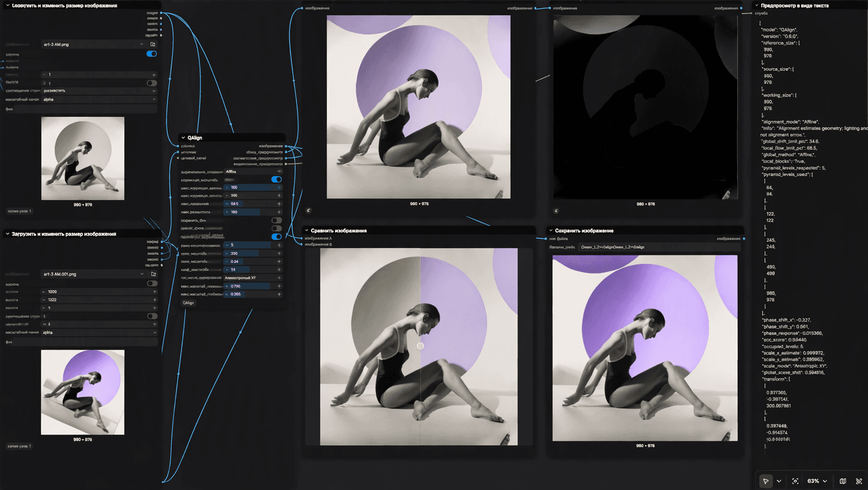Image resolution: width=868 pixels, height=490 pixels.
Task: Collapse the QAlign node with its header chevron
Action: coord(183,137)
